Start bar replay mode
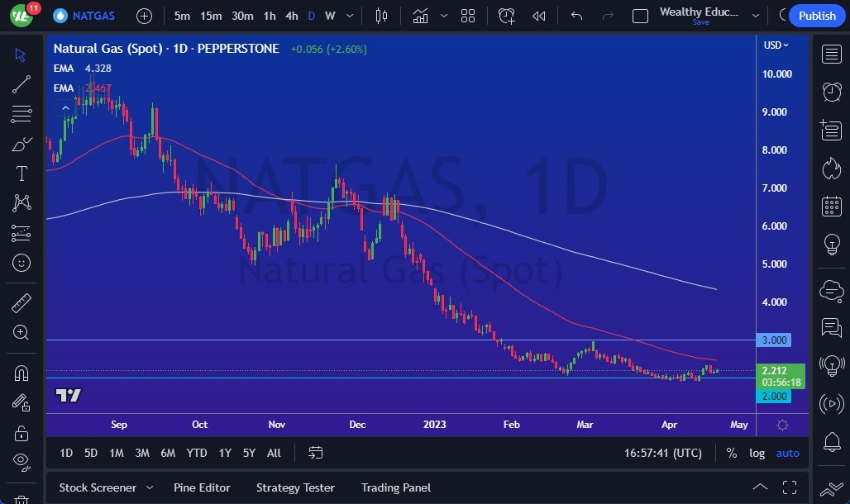This screenshot has width=850, height=504. 538,17
